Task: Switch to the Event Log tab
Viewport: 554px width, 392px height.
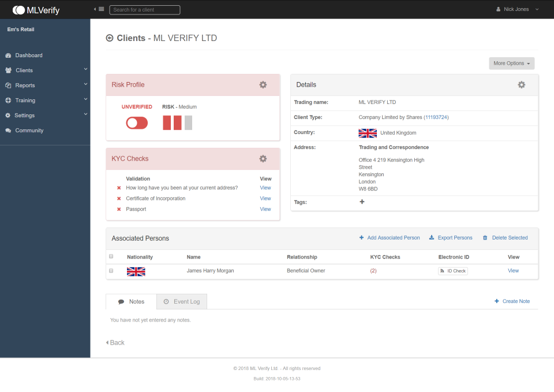Action: (x=181, y=301)
